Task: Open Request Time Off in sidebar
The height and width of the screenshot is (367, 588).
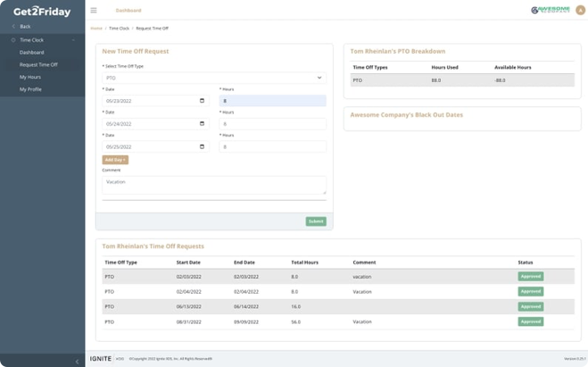Action: point(38,64)
